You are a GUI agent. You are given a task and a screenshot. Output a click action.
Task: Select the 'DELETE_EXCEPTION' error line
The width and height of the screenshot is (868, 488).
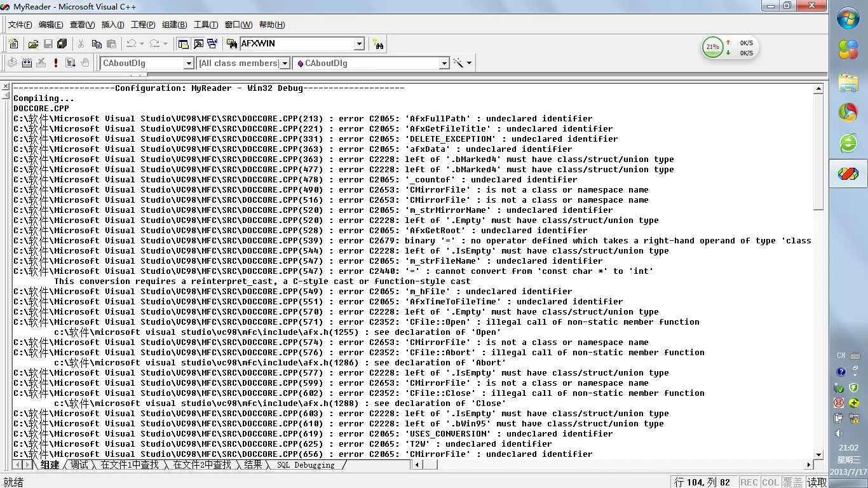pyautogui.click(x=316, y=139)
